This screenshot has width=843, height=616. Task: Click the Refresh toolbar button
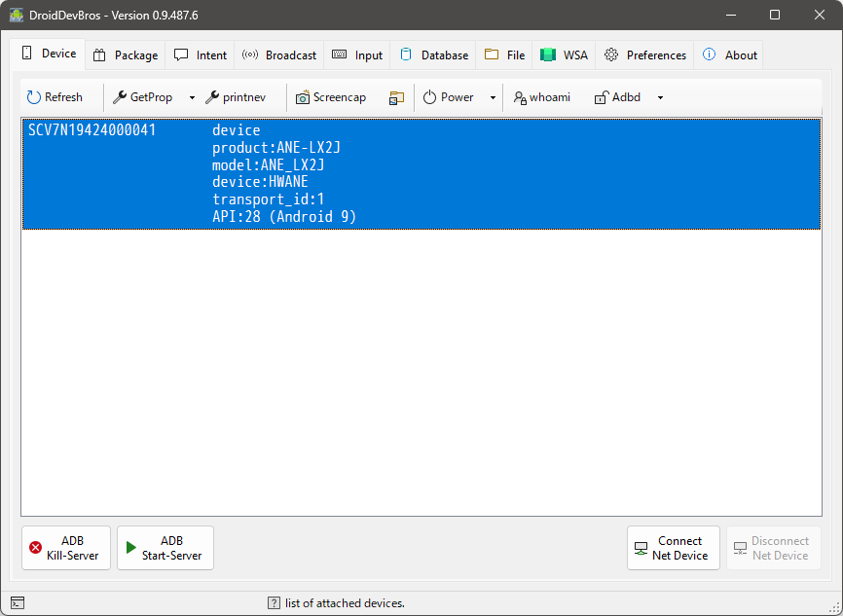(x=55, y=97)
